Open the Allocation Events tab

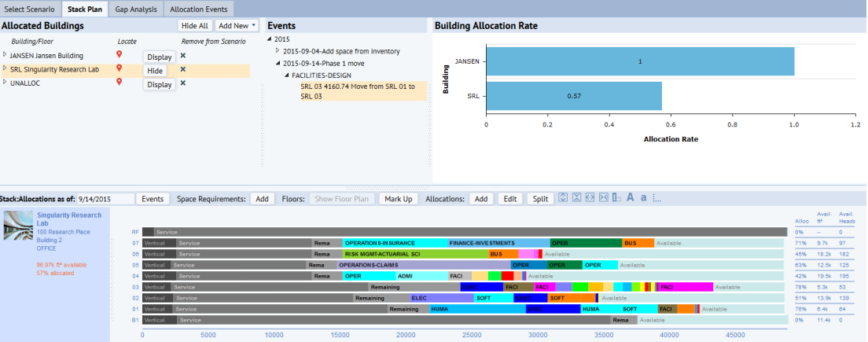[200, 9]
